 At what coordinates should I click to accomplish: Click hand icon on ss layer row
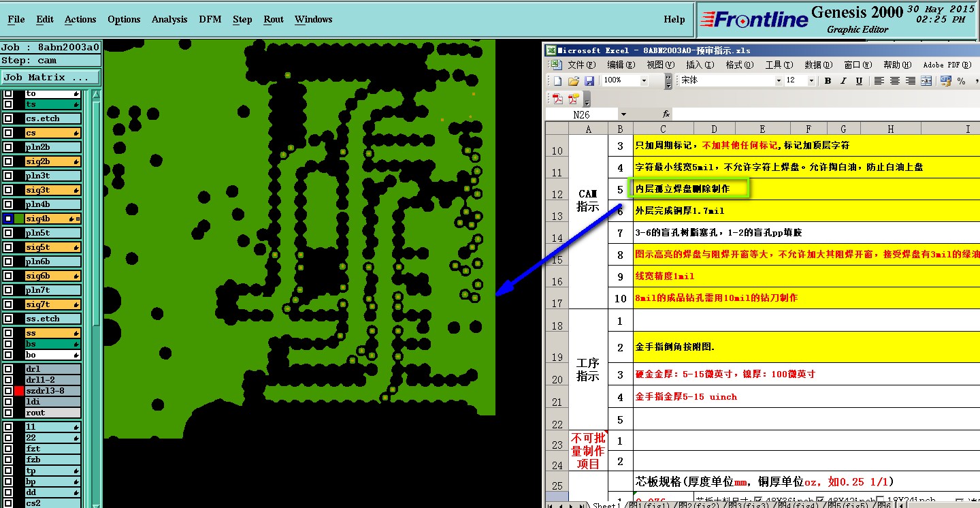(x=76, y=333)
